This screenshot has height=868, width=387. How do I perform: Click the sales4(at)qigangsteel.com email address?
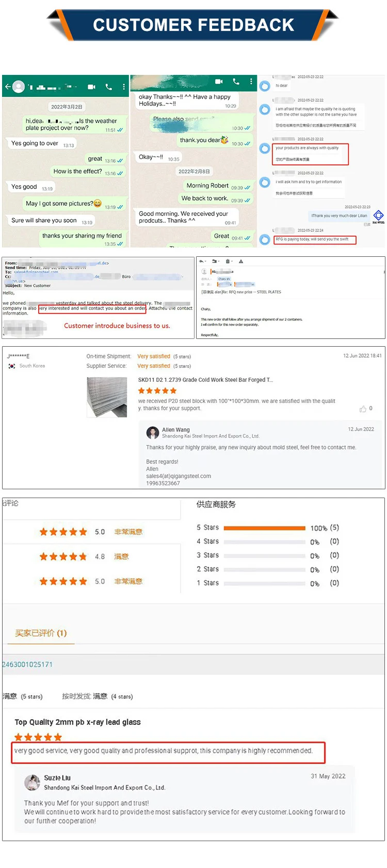tap(179, 476)
